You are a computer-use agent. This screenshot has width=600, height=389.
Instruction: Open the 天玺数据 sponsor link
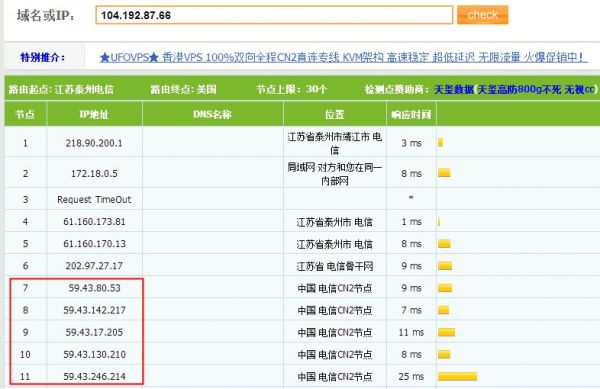coord(454,90)
